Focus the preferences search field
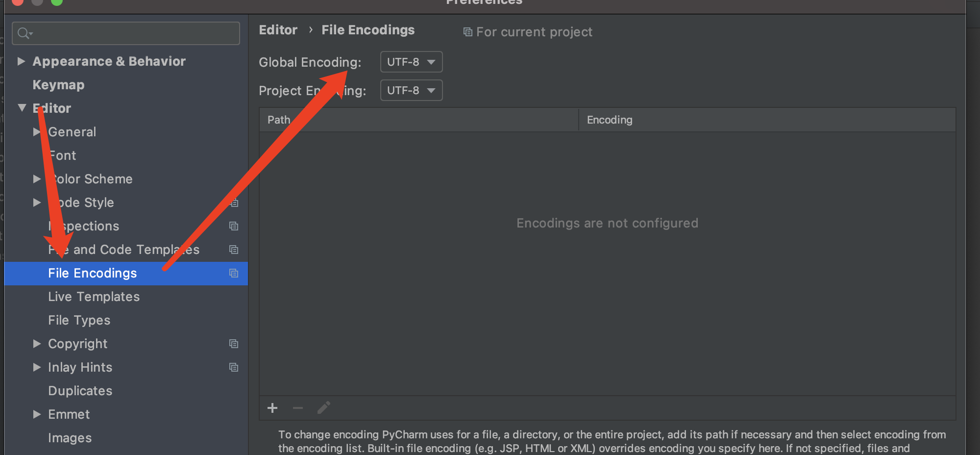 click(x=132, y=33)
